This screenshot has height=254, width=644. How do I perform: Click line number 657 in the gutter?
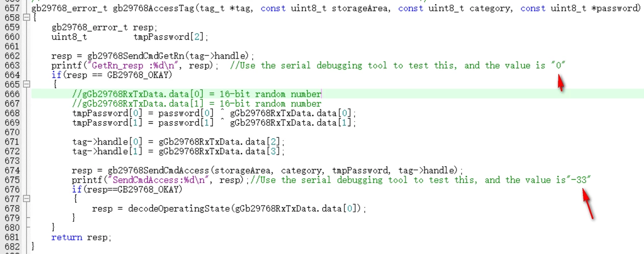[12, 8]
